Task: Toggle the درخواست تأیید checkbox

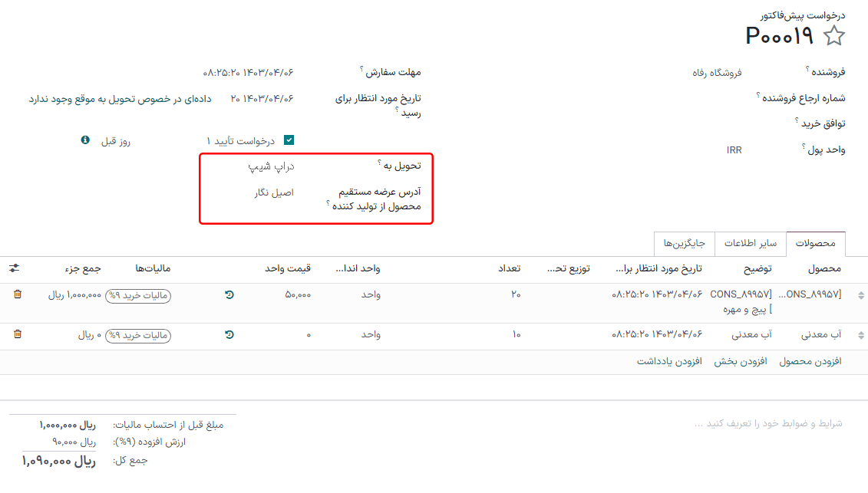Action: [289, 140]
